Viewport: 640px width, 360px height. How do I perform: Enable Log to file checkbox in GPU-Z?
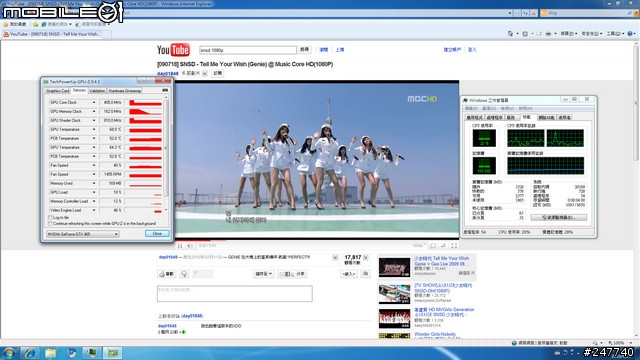pyautogui.click(x=50, y=218)
